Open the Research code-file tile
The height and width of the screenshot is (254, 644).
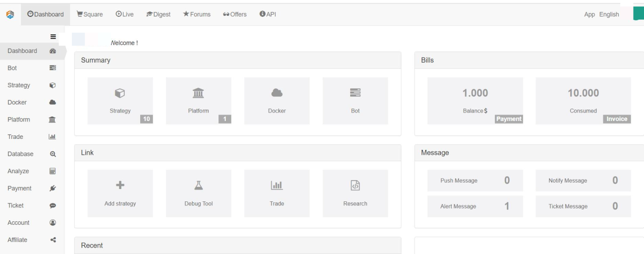(355, 193)
